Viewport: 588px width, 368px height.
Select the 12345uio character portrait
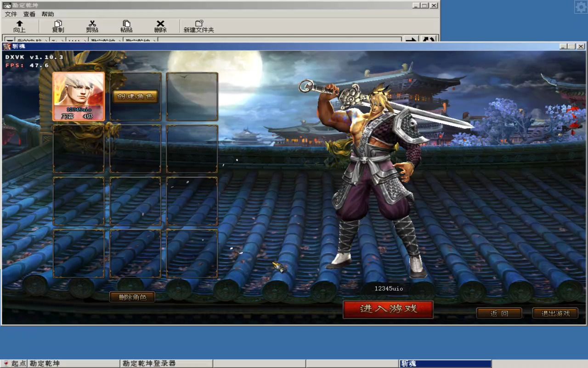[79, 96]
